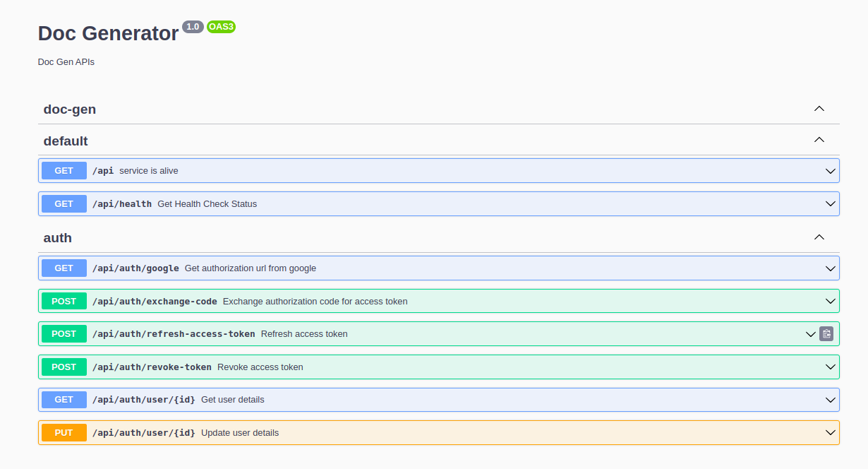Image resolution: width=868 pixels, height=469 pixels.
Task: Open the /api/auth/google operation row
Action: pos(423,268)
